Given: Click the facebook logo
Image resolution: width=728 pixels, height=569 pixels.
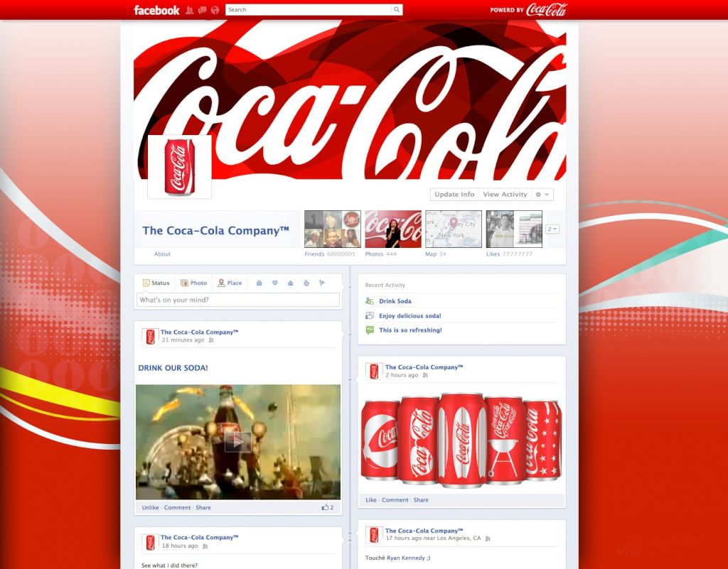Looking at the screenshot, I should click(157, 10).
